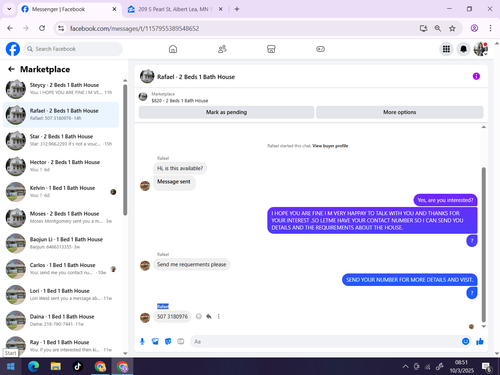
Task: Open Daina 1 Bed 1 Bath chat
Action: [x=61, y=320]
